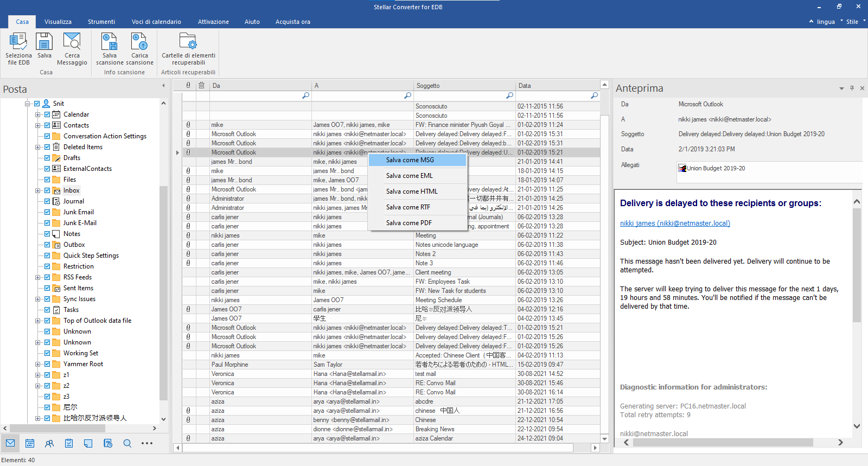868x466 pixels.
Task: Uncheck the Snit mailbox checkbox
Action: click(37, 104)
